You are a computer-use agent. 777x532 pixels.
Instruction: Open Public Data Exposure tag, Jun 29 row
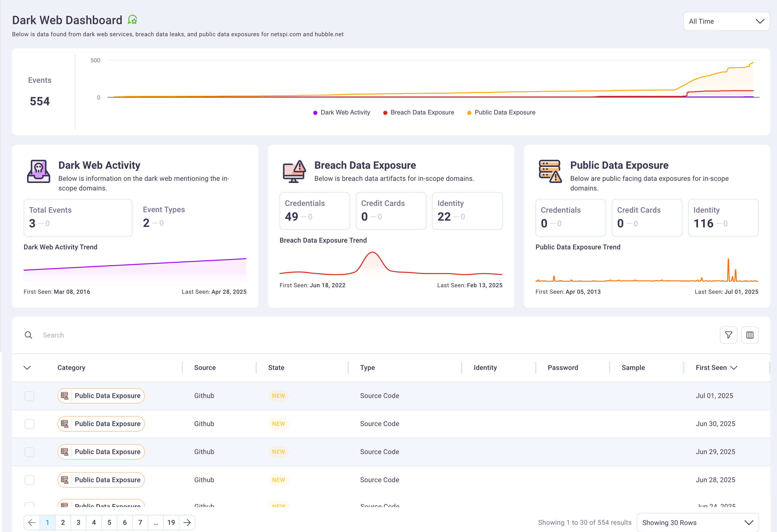pyautogui.click(x=101, y=452)
